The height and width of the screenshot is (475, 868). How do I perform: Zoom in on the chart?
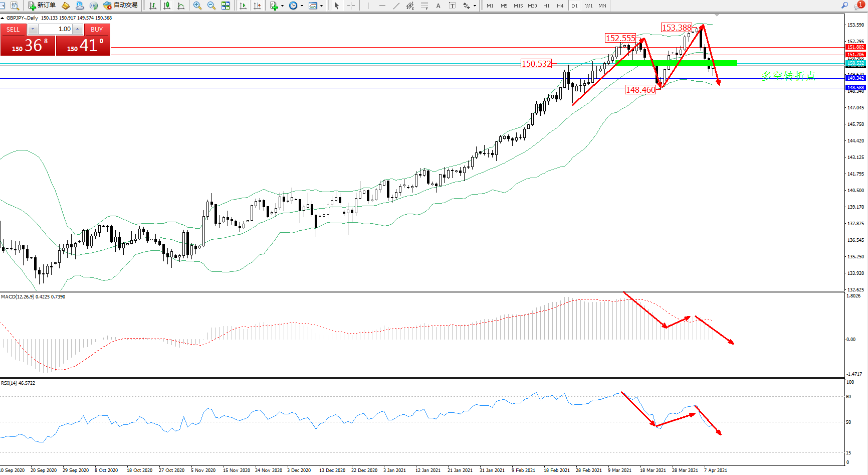pos(197,6)
